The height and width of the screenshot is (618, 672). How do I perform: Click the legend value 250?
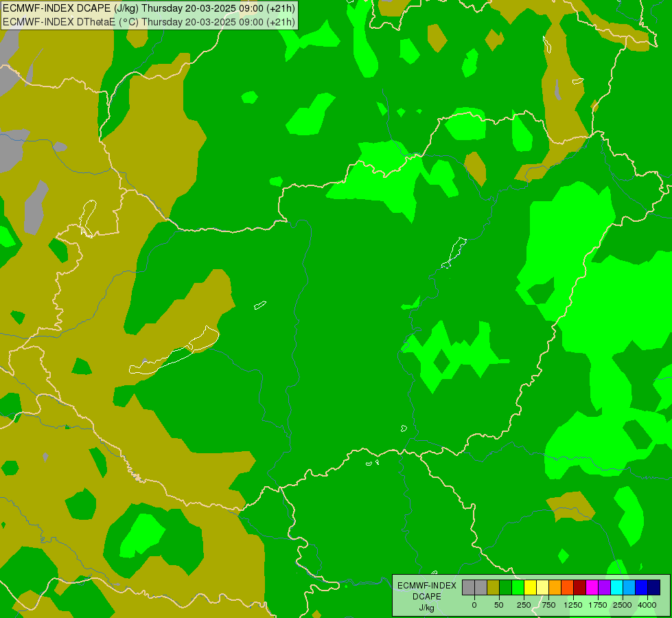click(524, 605)
